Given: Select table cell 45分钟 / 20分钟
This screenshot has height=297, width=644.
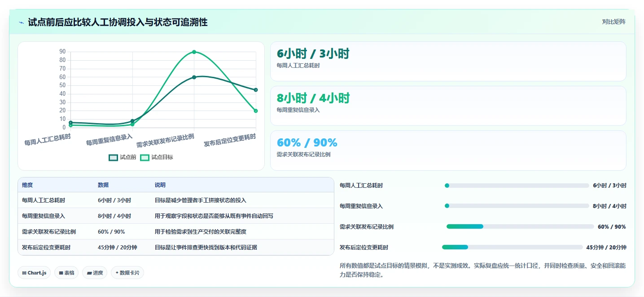Looking at the screenshot, I should tap(118, 248).
